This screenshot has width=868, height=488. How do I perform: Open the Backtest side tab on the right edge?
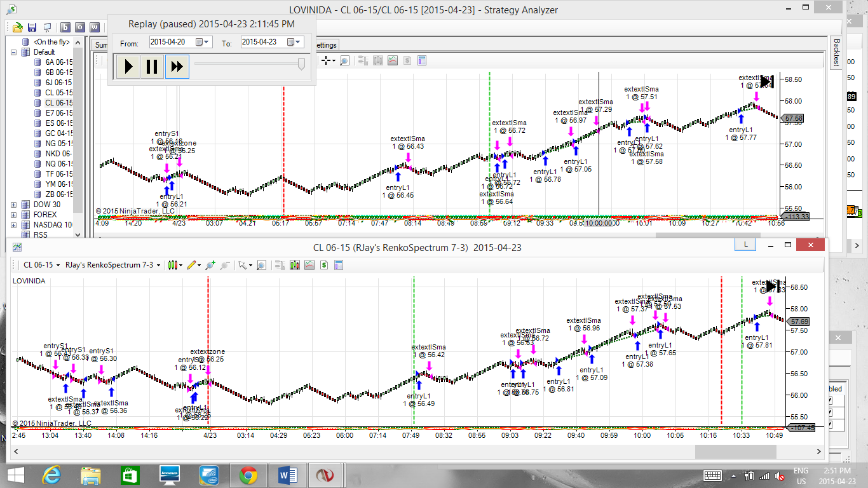836,52
